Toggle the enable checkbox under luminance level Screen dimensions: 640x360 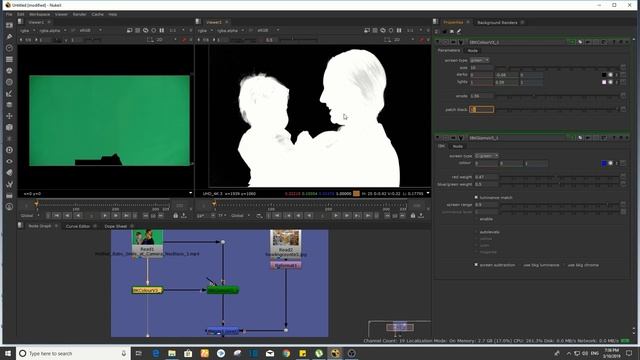coord(476,219)
